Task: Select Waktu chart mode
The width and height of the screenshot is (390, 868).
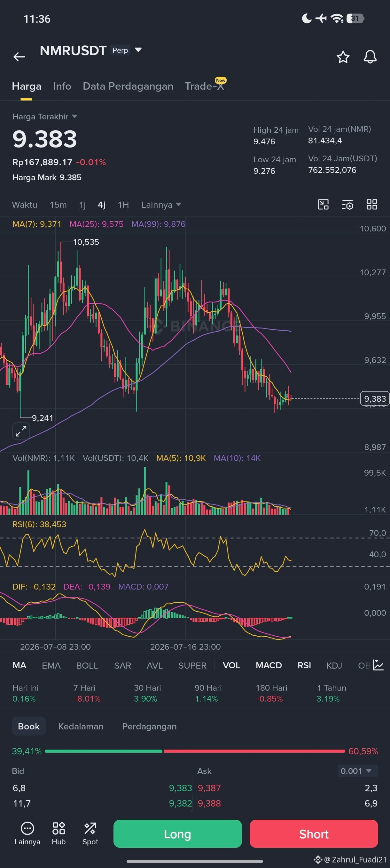Action: point(25,205)
